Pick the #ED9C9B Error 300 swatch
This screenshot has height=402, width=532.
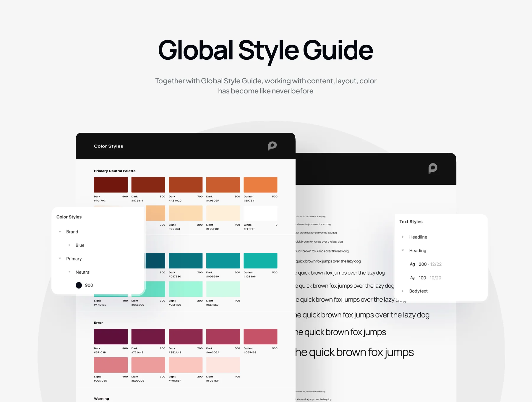pos(148,365)
